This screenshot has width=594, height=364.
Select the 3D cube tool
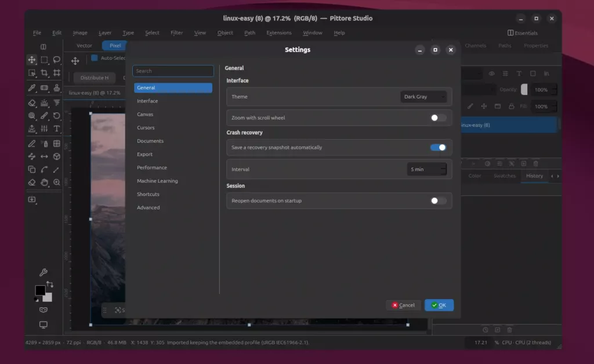click(57, 156)
